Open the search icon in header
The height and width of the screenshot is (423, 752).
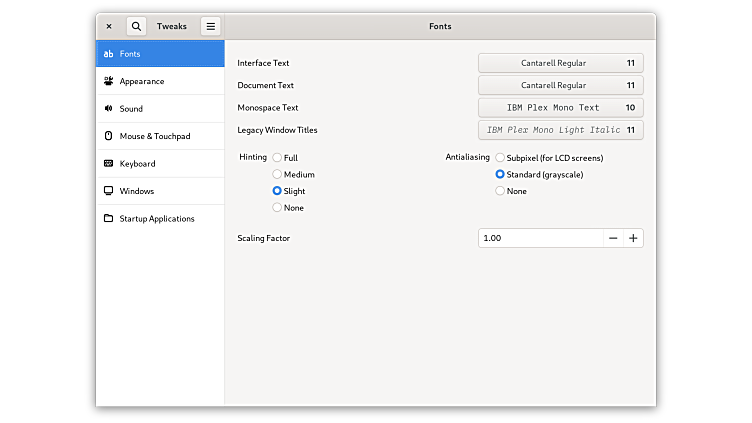tap(136, 26)
